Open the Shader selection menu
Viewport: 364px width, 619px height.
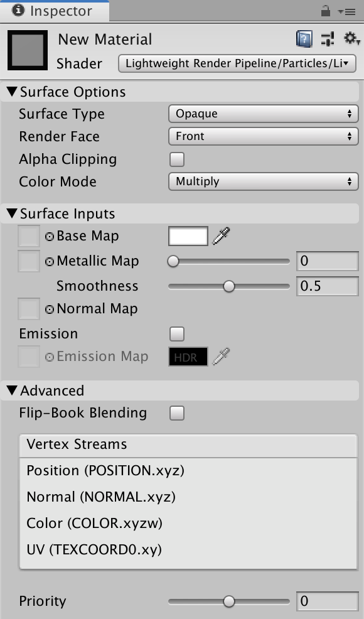[x=237, y=63]
